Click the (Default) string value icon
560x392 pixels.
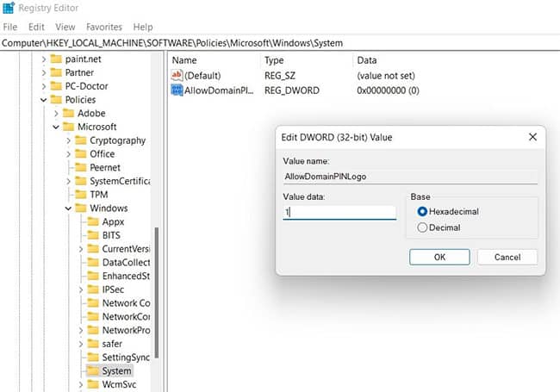(x=177, y=75)
